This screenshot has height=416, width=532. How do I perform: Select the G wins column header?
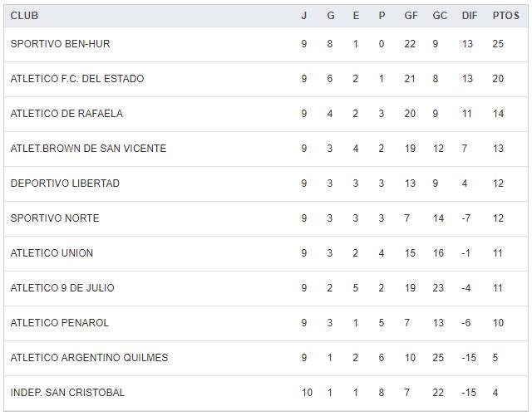pyautogui.click(x=330, y=16)
